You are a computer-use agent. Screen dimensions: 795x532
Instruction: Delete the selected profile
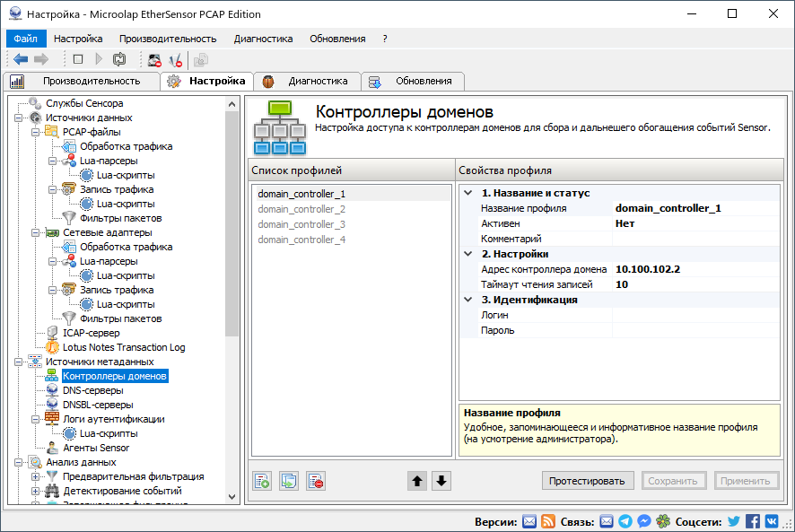315,481
